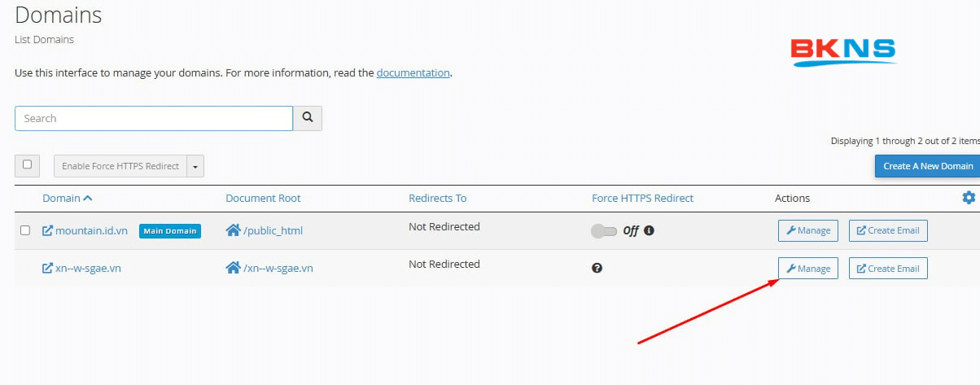The image size is (980, 385).
Task: Expand the Enable Force HTTPS Redirect dropdown arrow
Action: 195,166
